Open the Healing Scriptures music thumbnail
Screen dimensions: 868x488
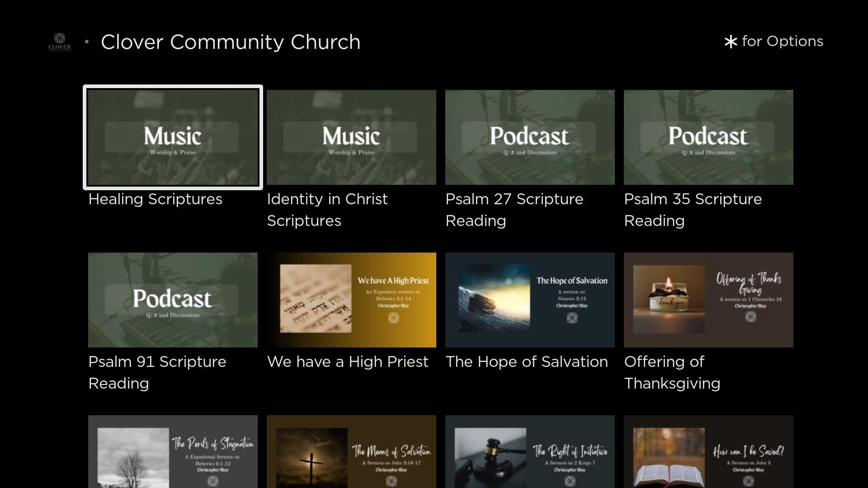pos(173,137)
